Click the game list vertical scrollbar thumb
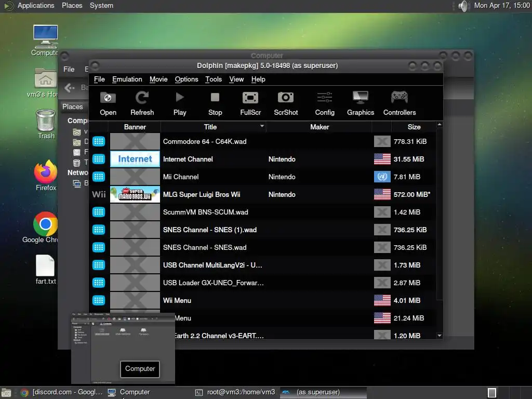 [x=440, y=215]
